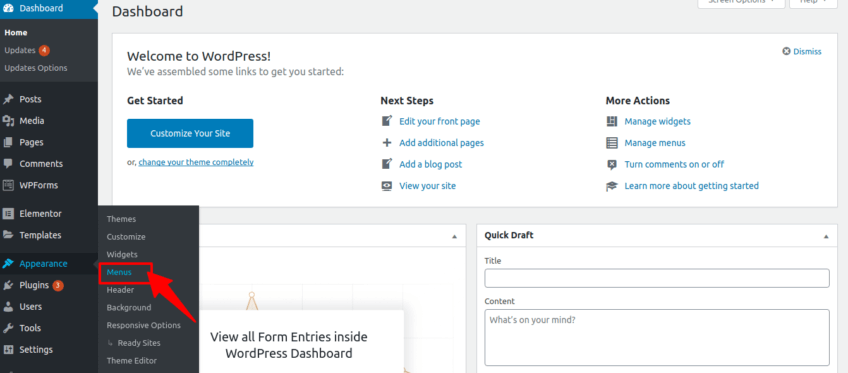Image resolution: width=848 pixels, height=373 pixels.
Task: Click the Plugins plug icon
Action: click(x=8, y=285)
